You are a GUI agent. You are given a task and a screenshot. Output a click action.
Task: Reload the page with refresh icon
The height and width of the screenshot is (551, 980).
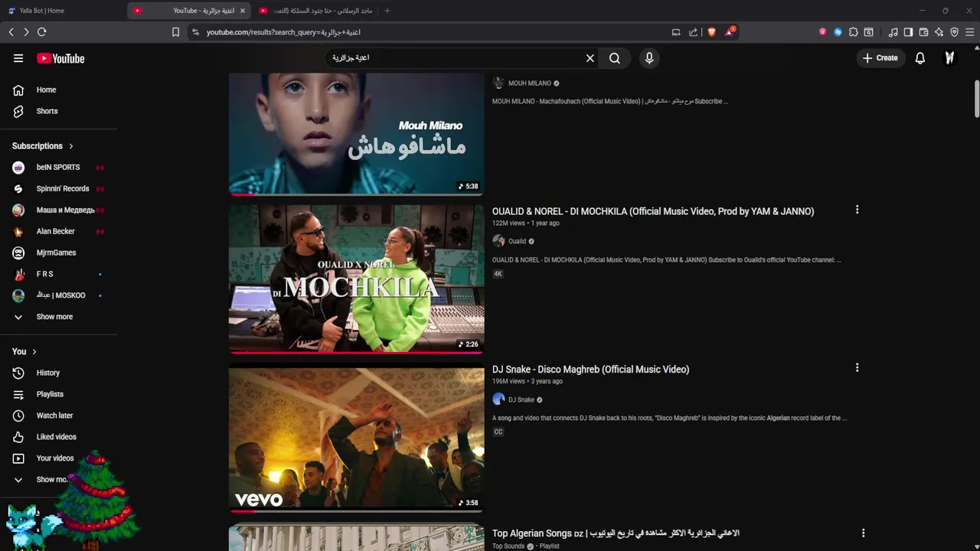(42, 32)
